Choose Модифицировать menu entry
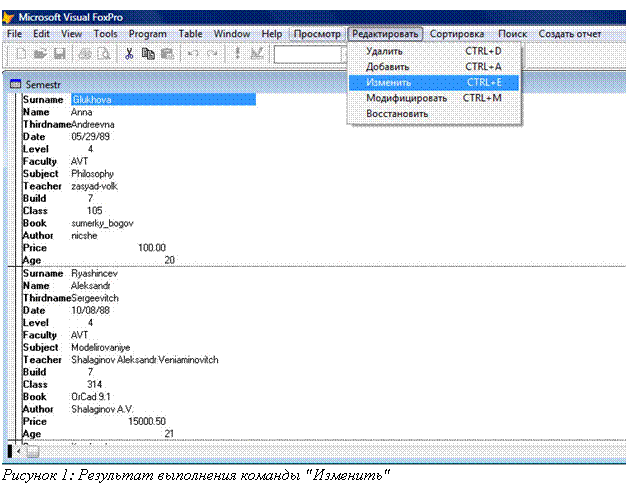The image size is (628, 487). (434, 98)
